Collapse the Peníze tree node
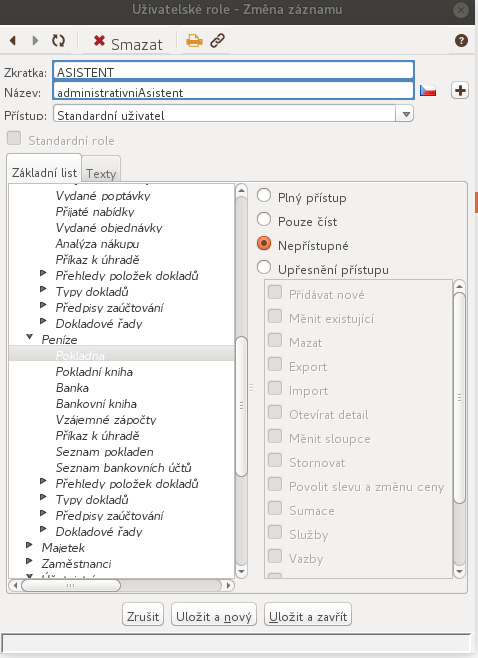478x658 pixels. (x=29, y=337)
